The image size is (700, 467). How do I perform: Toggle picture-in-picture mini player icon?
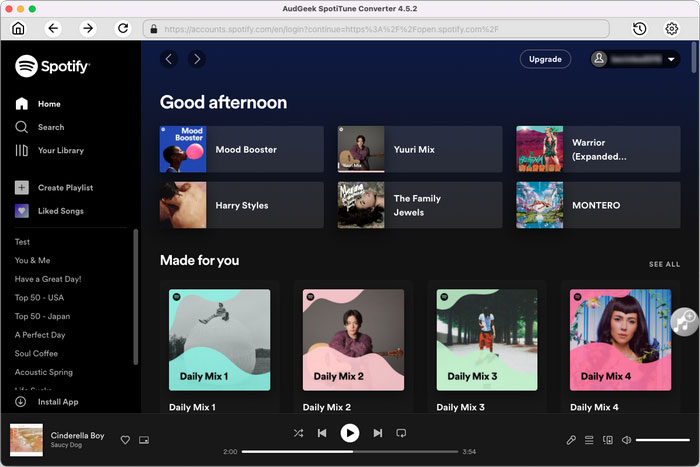coord(144,440)
